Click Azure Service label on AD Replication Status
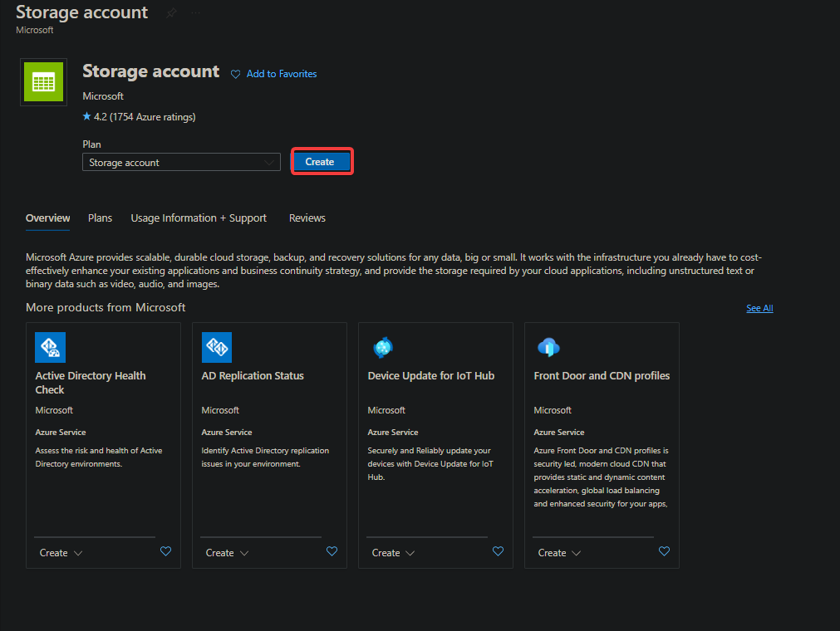 [x=227, y=432]
